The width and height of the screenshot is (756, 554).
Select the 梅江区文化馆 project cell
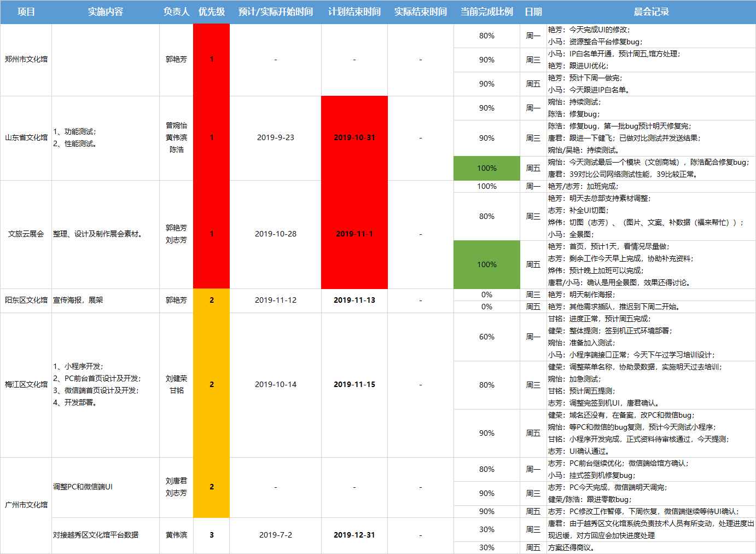pyautogui.click(x=26, y=385)
